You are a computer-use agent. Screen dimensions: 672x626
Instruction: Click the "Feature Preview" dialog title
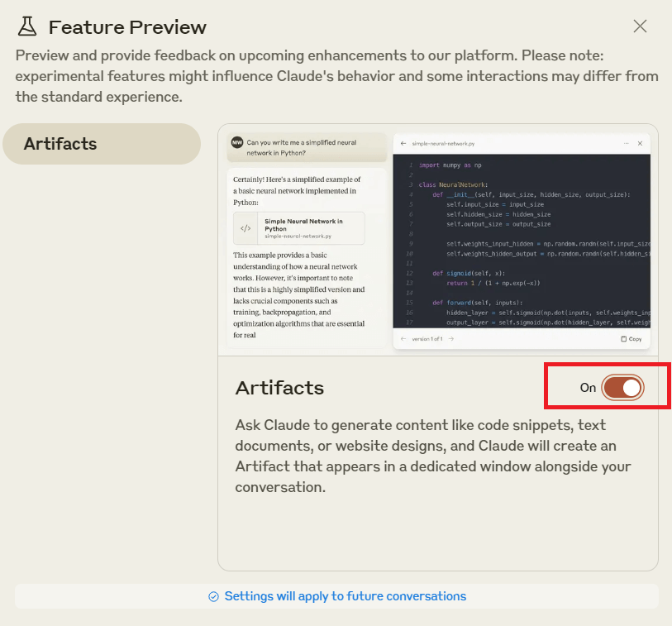(x=127, y=27)
